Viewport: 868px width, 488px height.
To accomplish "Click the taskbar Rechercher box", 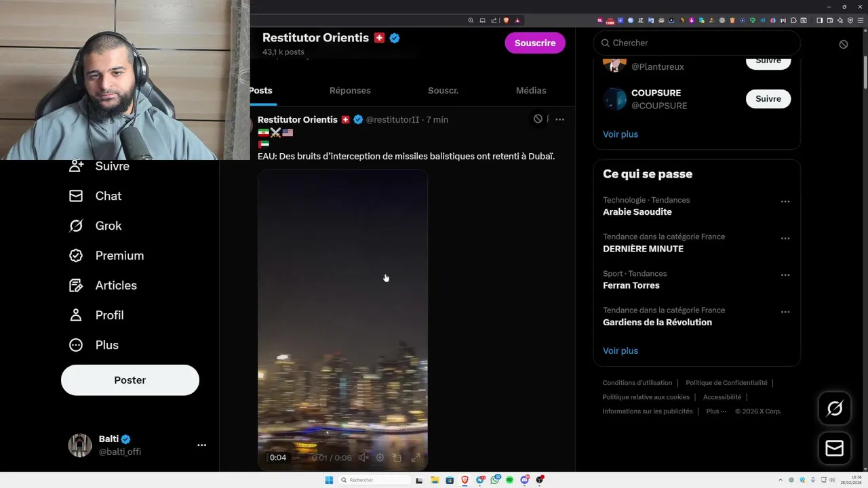I will coord(375,480).
